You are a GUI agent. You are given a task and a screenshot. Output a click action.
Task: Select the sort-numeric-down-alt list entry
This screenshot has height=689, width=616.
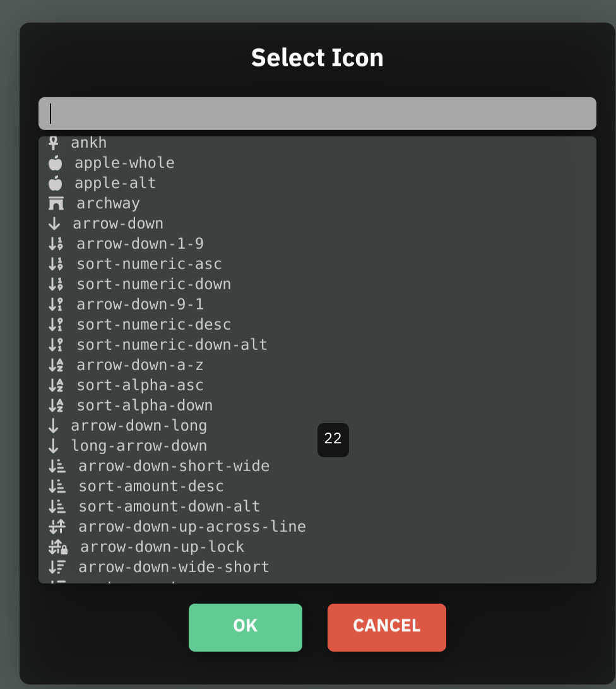(158, 345)
